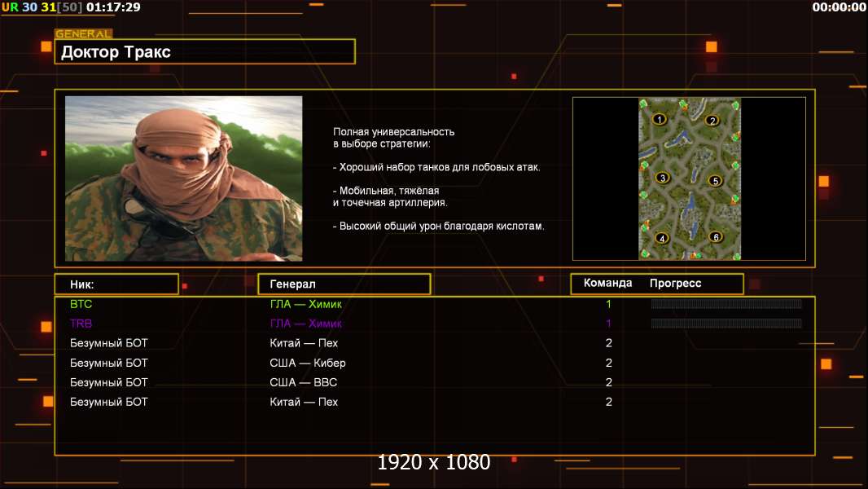Click the yellow "GENERAL" label above the name
This screenshot has width=868, height=489.
[x=83, y=33]
